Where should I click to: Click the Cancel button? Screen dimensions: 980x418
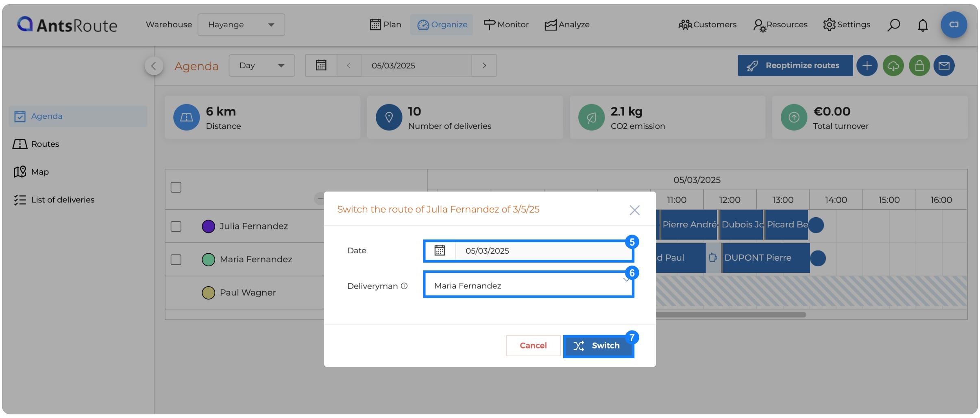tap(533, 346)
